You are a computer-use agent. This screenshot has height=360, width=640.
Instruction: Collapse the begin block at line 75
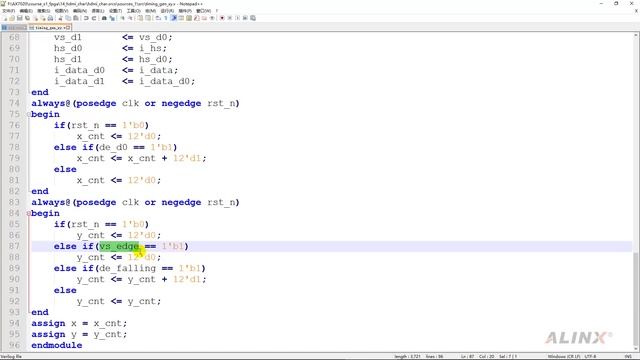point(29,114)
